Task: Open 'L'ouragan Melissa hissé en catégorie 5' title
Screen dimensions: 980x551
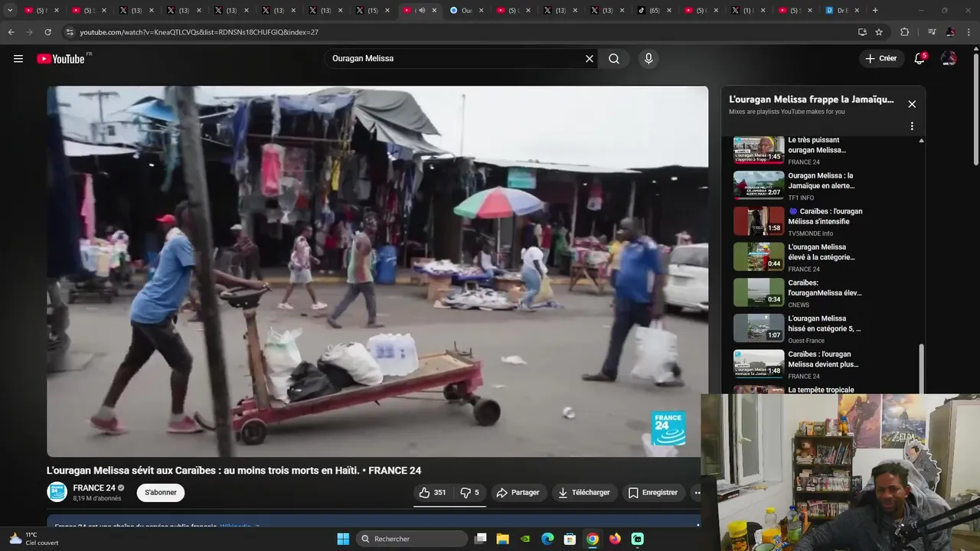Action: coord(825,324)
